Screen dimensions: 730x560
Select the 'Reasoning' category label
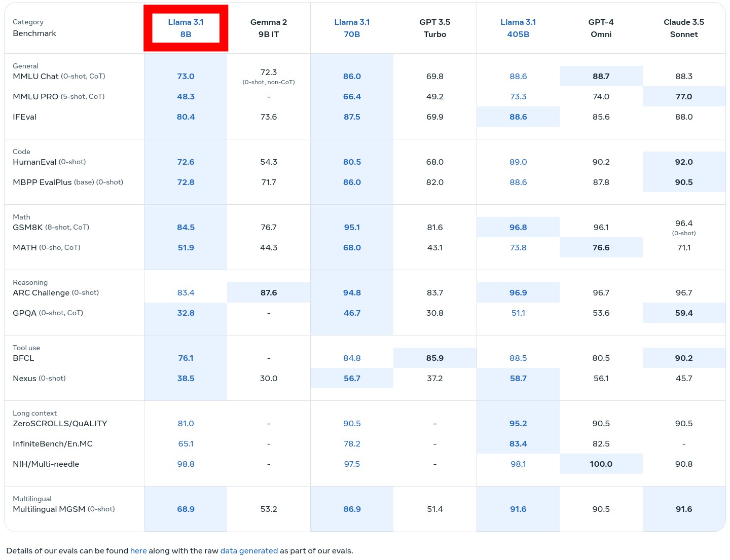(x=30, y=282)
